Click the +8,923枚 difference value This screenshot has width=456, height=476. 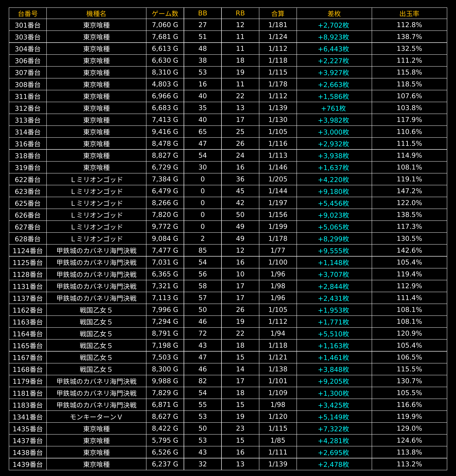tap(334, 37)
